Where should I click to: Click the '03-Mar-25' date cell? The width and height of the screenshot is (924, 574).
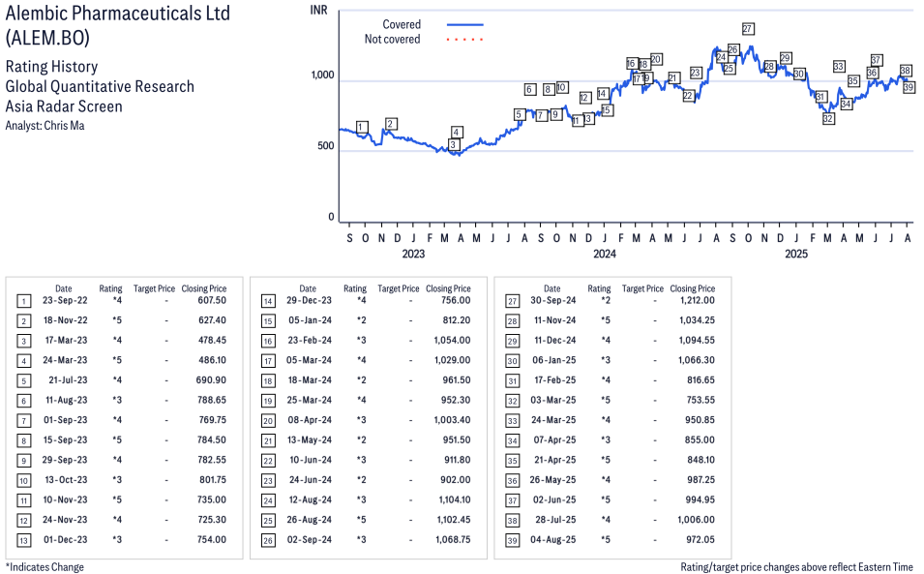pos(553,400)
